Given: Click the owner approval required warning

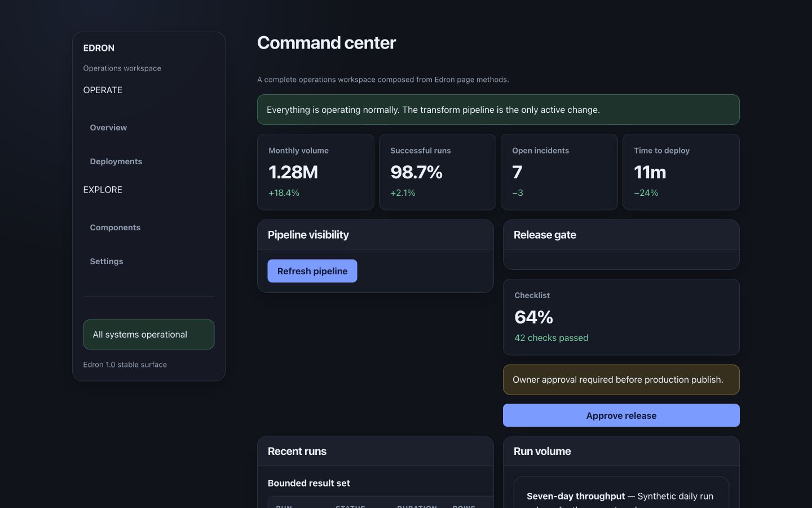Looking at the screenshot, I should [x=621, y=379].
